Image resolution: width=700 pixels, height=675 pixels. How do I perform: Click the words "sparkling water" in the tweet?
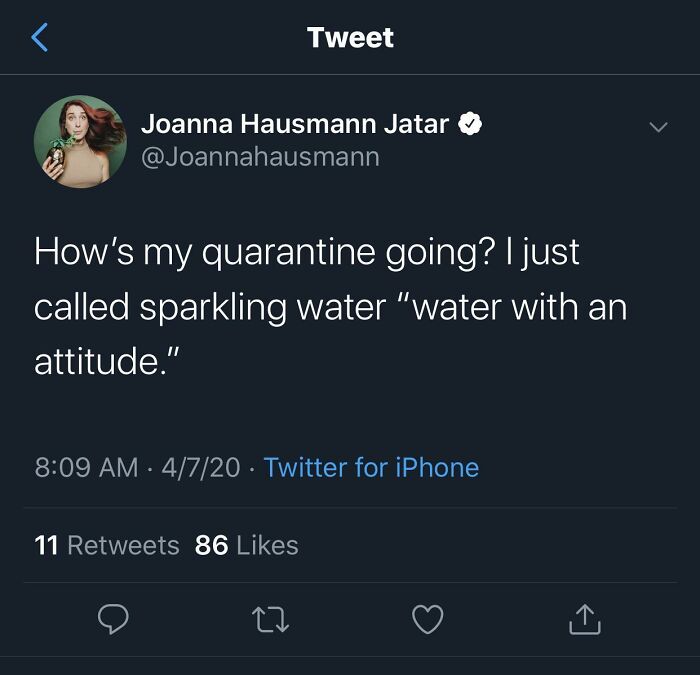263,307
